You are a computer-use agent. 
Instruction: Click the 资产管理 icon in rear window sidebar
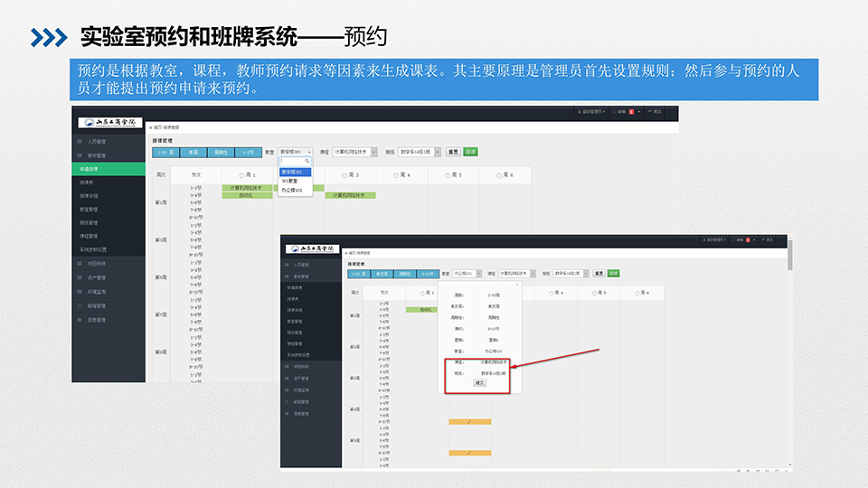[x=79, y=277]
